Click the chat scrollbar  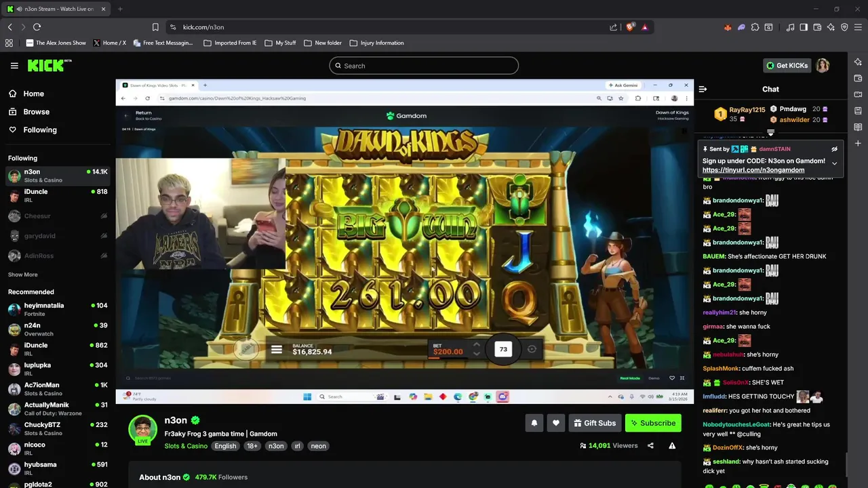(x=846, y=465)
